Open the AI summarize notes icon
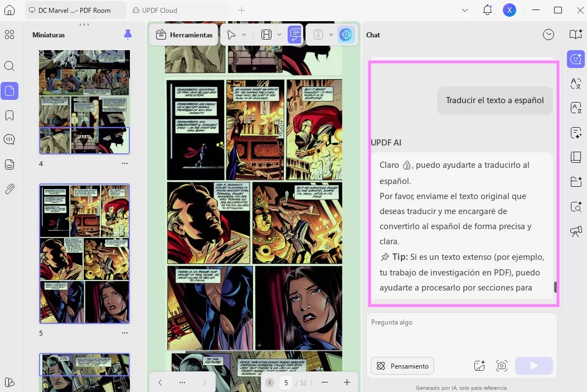587x392 pixels. 576,133
